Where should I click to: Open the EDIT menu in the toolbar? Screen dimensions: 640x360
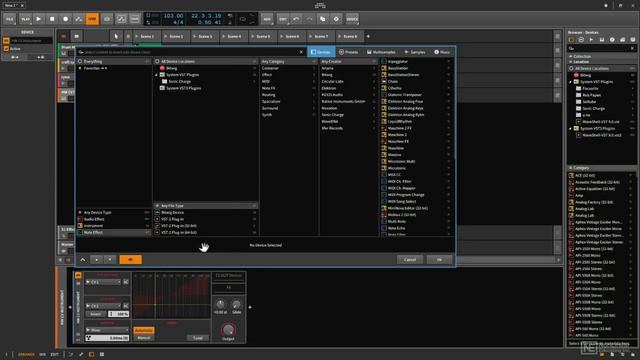[x=282, y=19]
